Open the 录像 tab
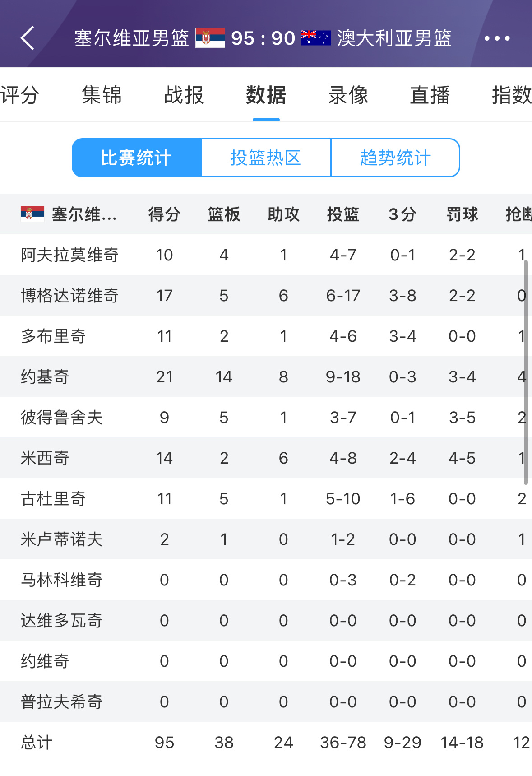 tap(348, 95)
